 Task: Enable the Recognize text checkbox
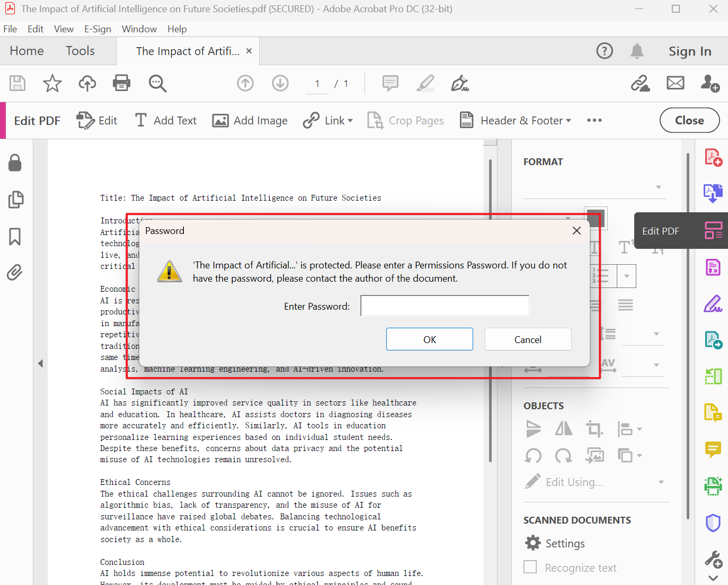pos(530,567)
